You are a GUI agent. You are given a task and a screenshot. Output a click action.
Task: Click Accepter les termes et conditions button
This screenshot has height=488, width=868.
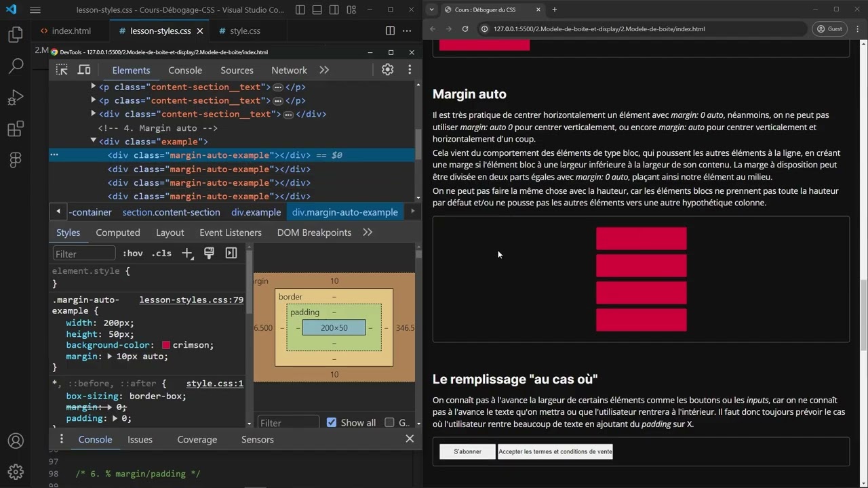click(555, 451)
